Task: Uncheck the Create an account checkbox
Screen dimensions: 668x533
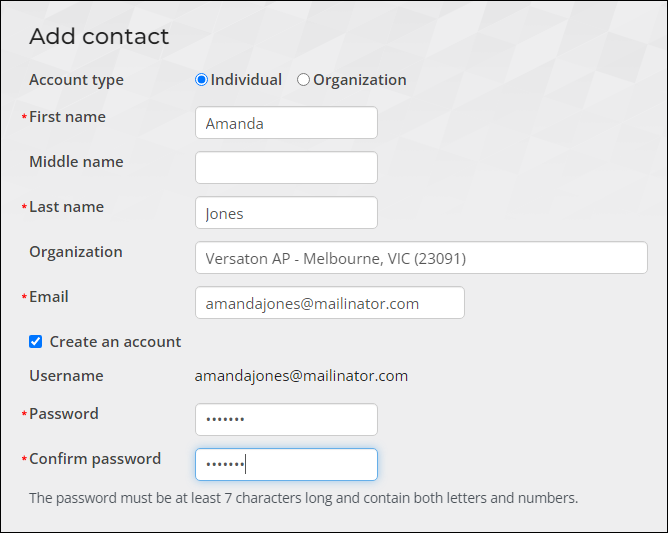Action: point(35,342)
